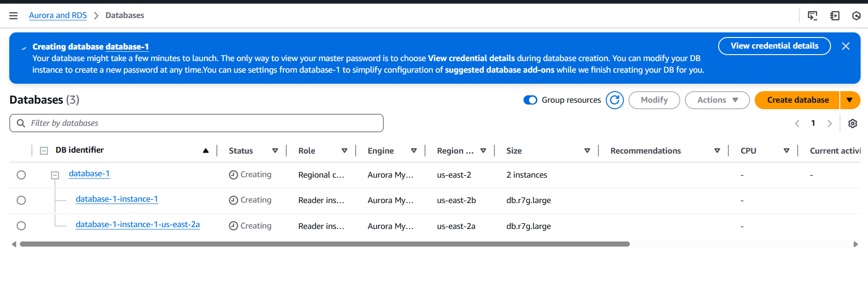Click the hexagon icon in top bar
This screenshot has height=297, width=868.
(x=856, y=16)
